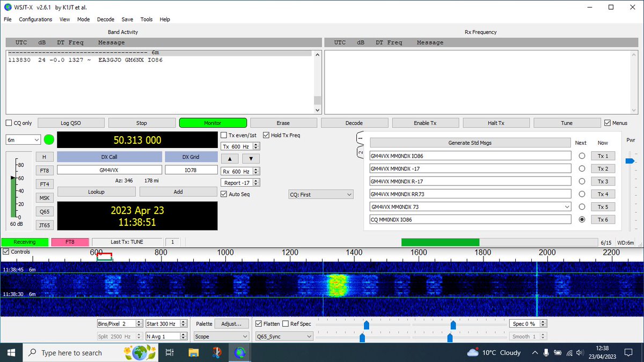Click the microphone icon in the system tray

point(546,352)
